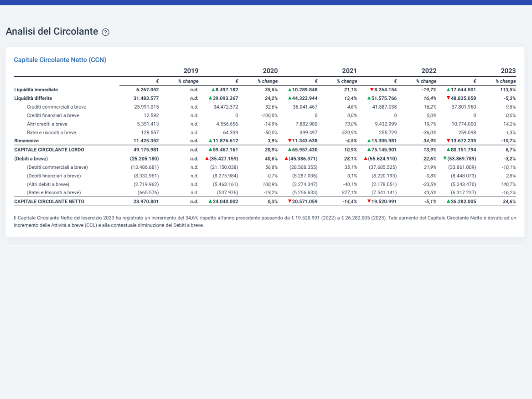The height and width of the screenshot is (399, 532).
Task: Select the 2023 column header
Action: (508, 70)
